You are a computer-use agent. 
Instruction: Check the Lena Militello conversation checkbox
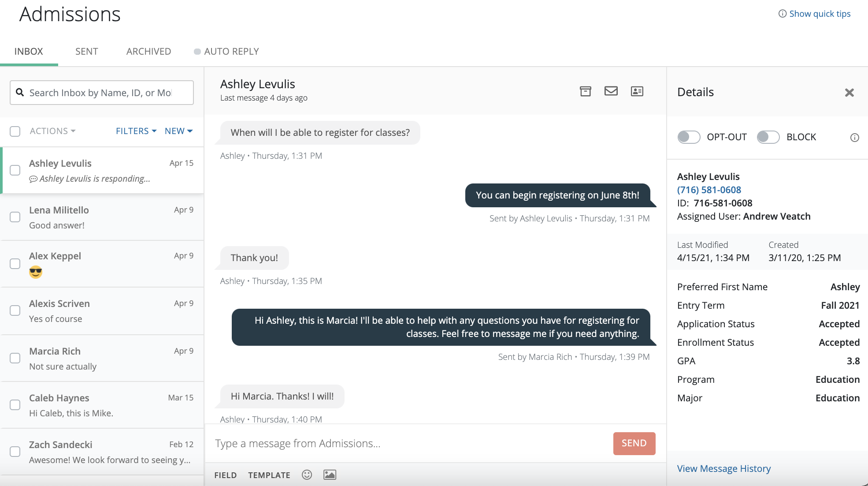(x=15, y=217)
